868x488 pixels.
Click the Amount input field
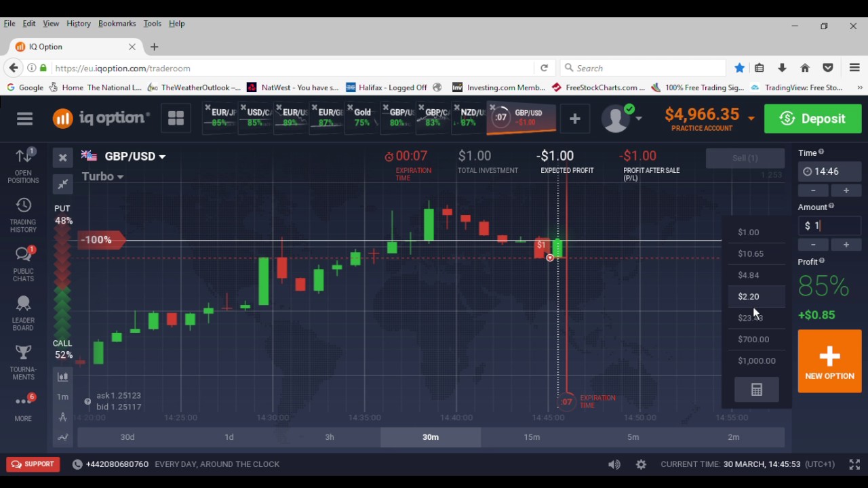(x=829, y=226)
